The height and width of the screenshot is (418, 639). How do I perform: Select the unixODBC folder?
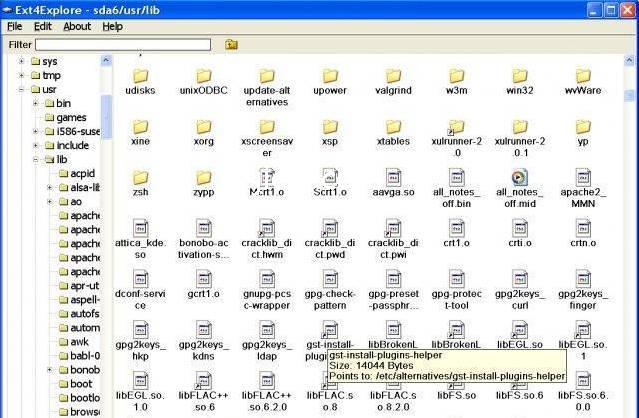[203, 76]
